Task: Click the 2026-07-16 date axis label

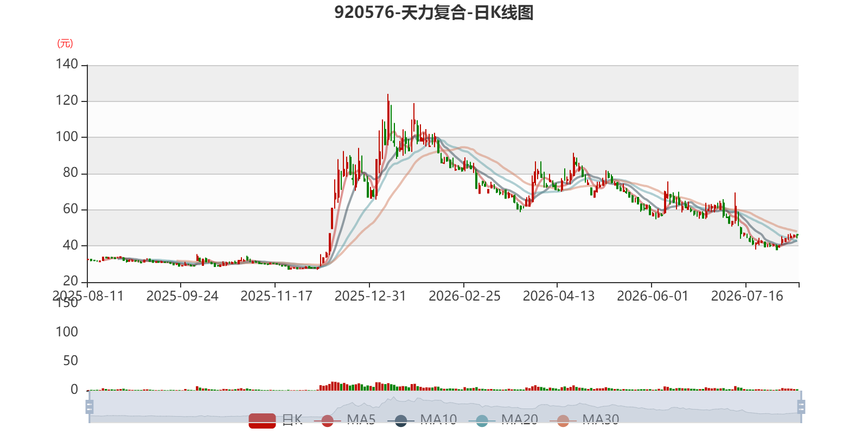Action: click(x=747, y=296)
